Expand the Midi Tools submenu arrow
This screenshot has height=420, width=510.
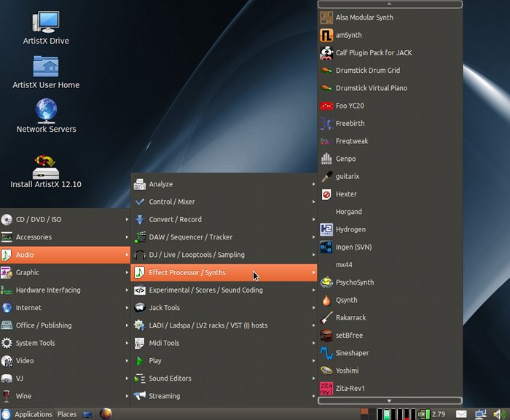point(313,343)
